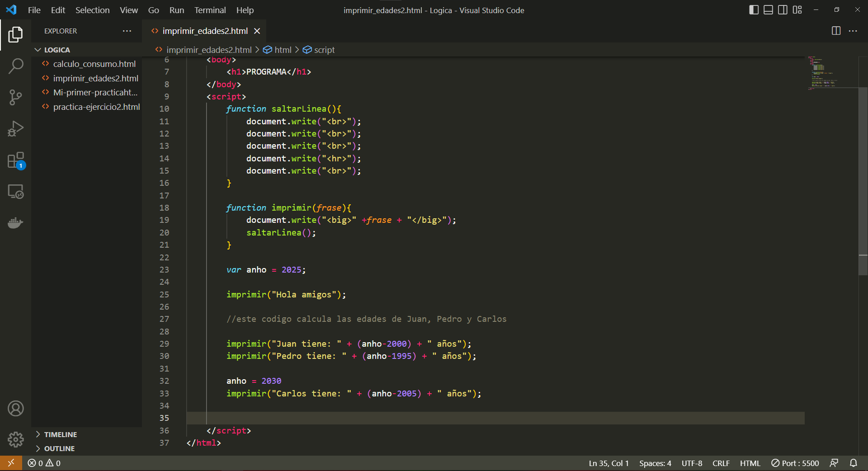868x471 pixels.
Task: Open the File menu
Action: point(34,10)
